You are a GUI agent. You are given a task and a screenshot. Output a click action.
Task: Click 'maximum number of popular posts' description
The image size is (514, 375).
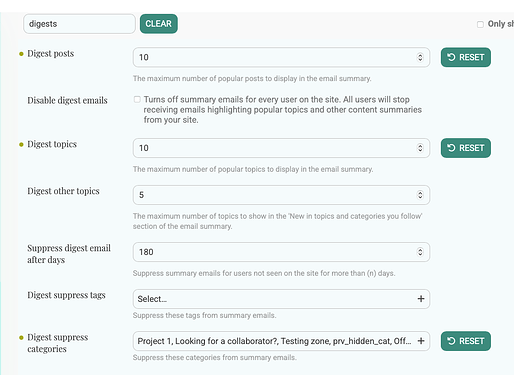[252, 79]
